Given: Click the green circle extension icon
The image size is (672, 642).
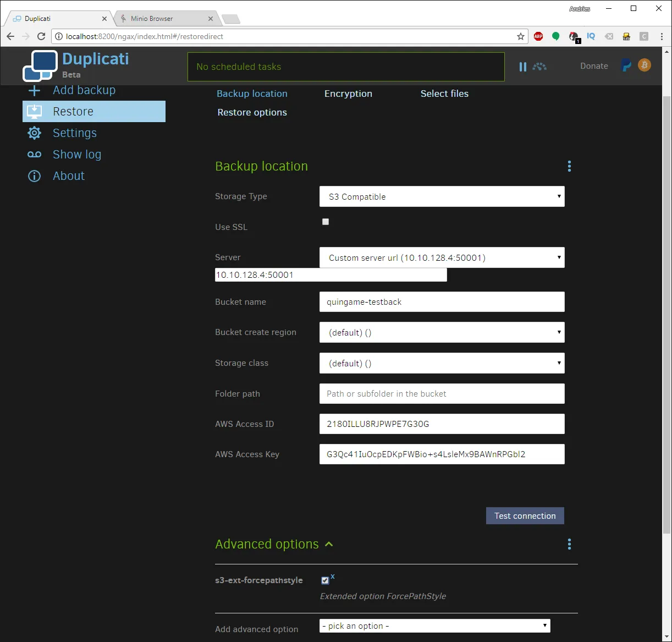Looking at the screenshot, I should pyautogui.click(x=556, y=36).
